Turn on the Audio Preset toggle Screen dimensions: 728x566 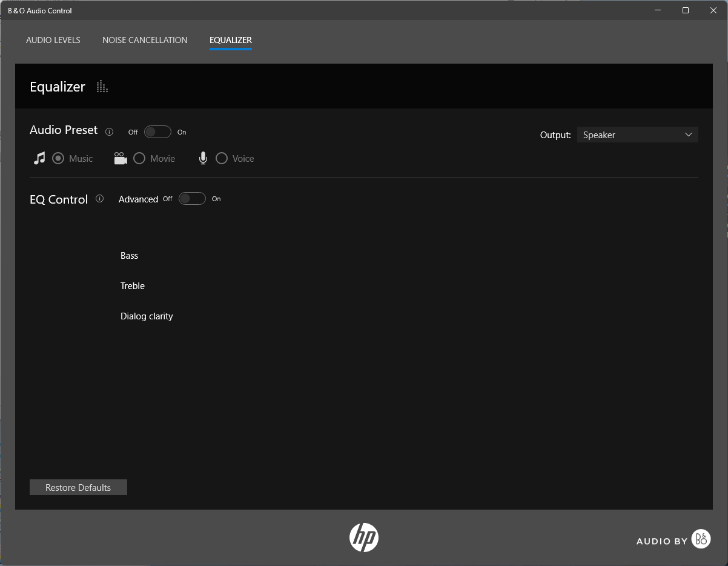click(x=157, y=132)
